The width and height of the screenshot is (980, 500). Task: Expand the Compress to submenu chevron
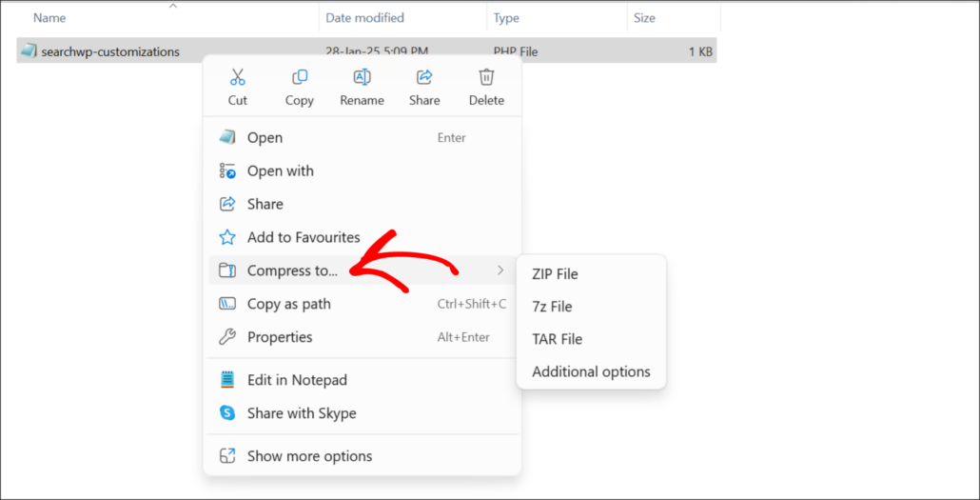(500, 270)
